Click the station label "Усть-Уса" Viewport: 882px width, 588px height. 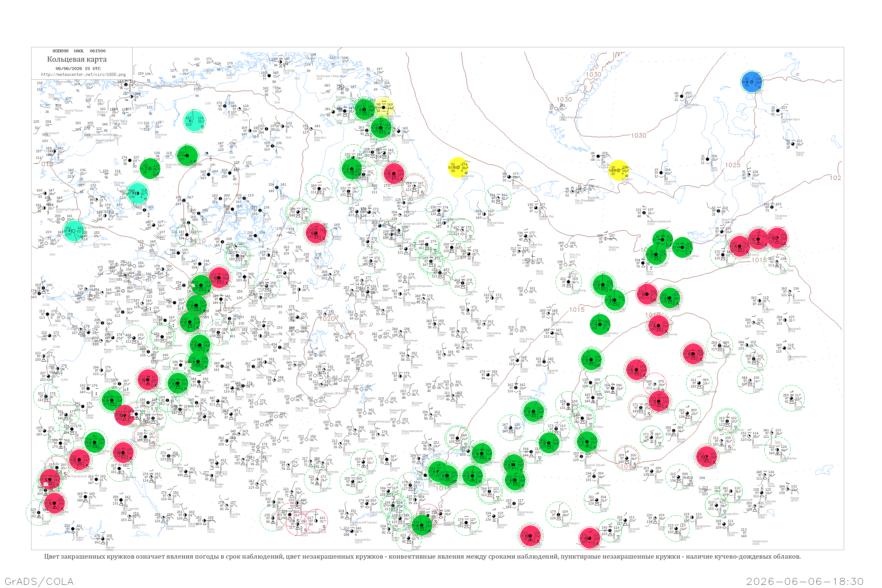[574, 255]
